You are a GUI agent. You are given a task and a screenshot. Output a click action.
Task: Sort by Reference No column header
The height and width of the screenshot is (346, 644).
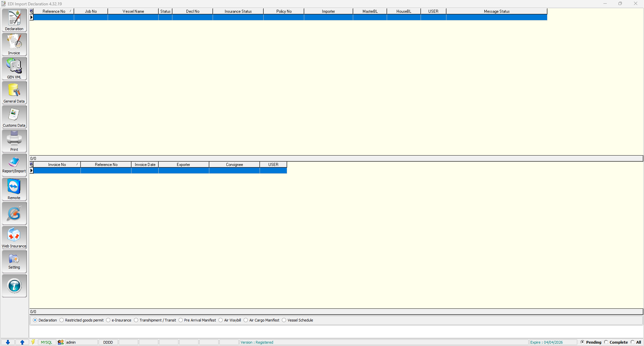54,11
